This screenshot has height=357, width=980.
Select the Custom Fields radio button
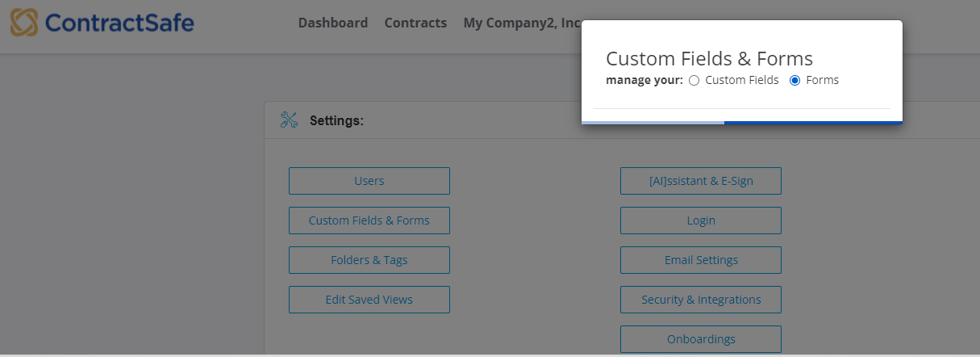click(x=694, y=80)
